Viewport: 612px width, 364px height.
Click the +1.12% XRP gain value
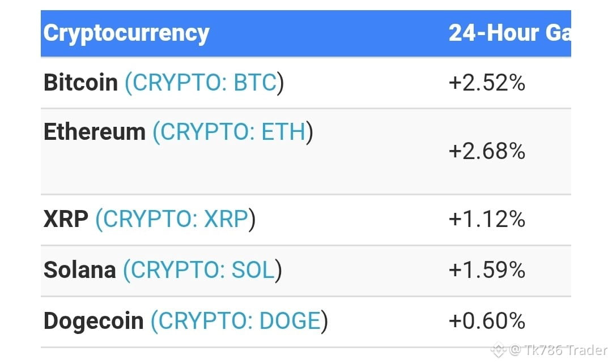coord(487,219)
